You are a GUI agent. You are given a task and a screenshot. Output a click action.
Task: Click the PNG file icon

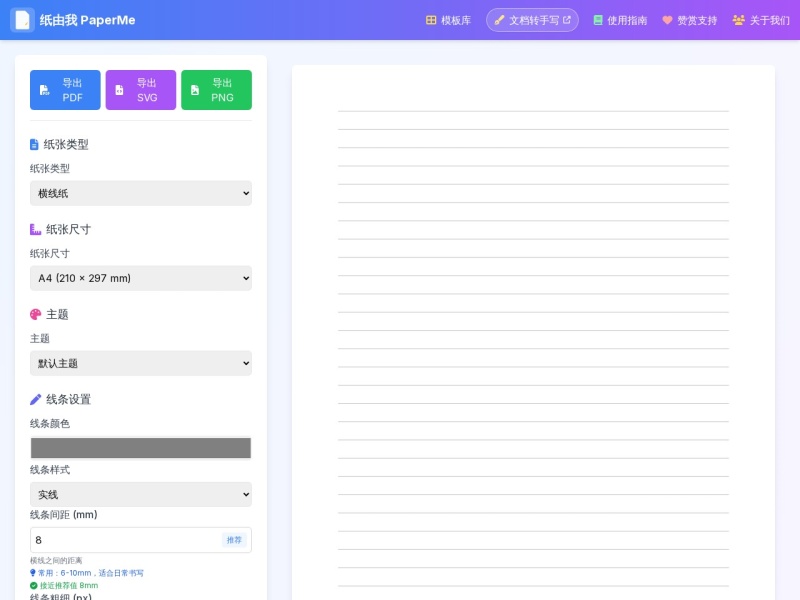click(x=195, y=90)
